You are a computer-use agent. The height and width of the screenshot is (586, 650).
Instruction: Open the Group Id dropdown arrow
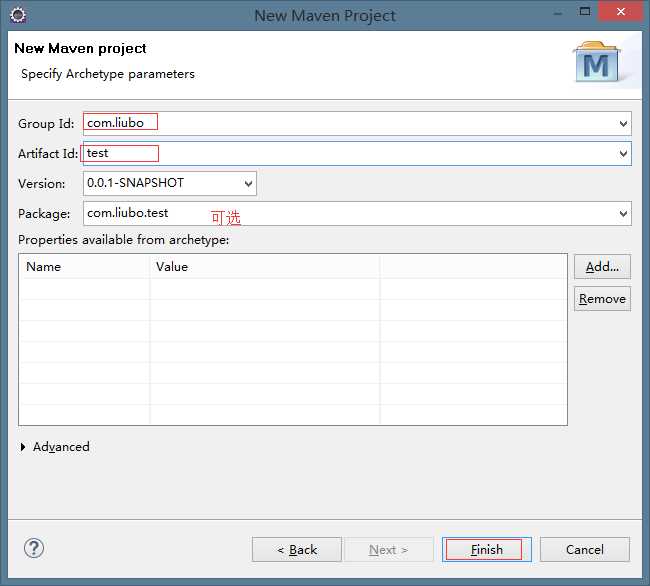(x=623, y=123)
